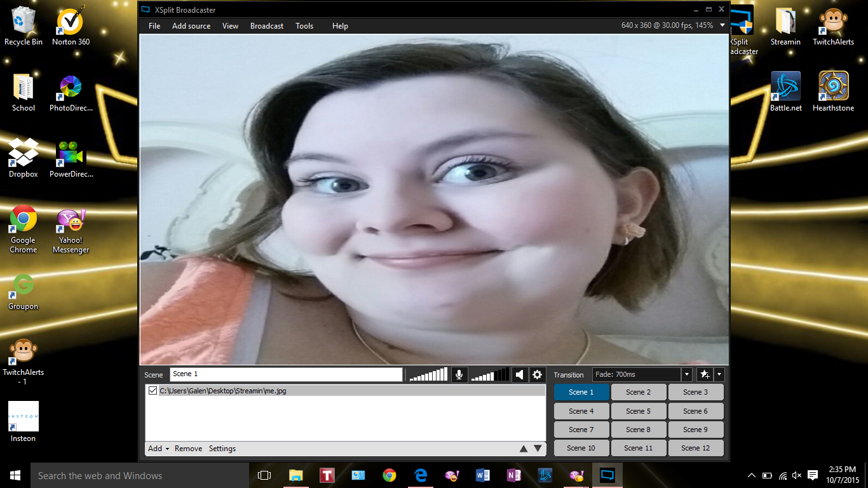Mute the microphone input icon
This screenshot has width=868, height=488.
tap(459, 374)
